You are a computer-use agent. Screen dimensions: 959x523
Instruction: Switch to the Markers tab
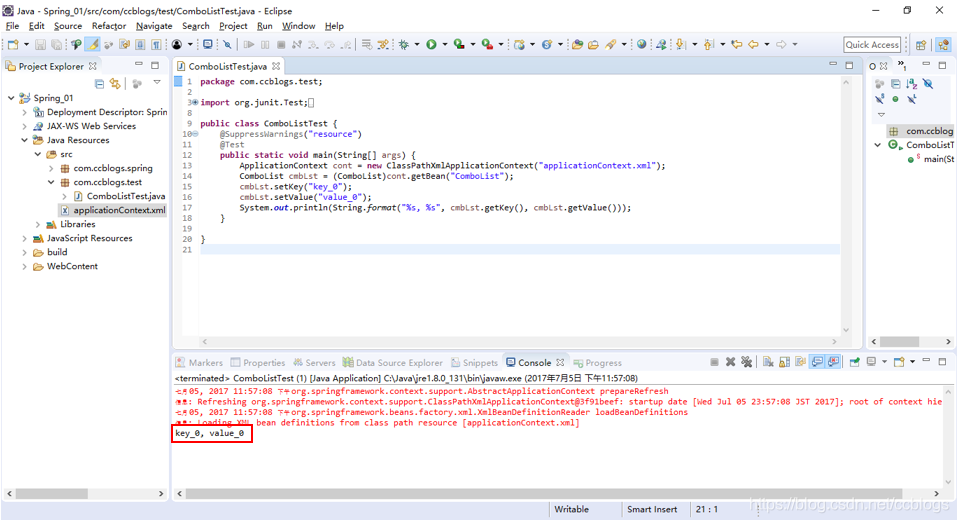click(x=199, y=363)
